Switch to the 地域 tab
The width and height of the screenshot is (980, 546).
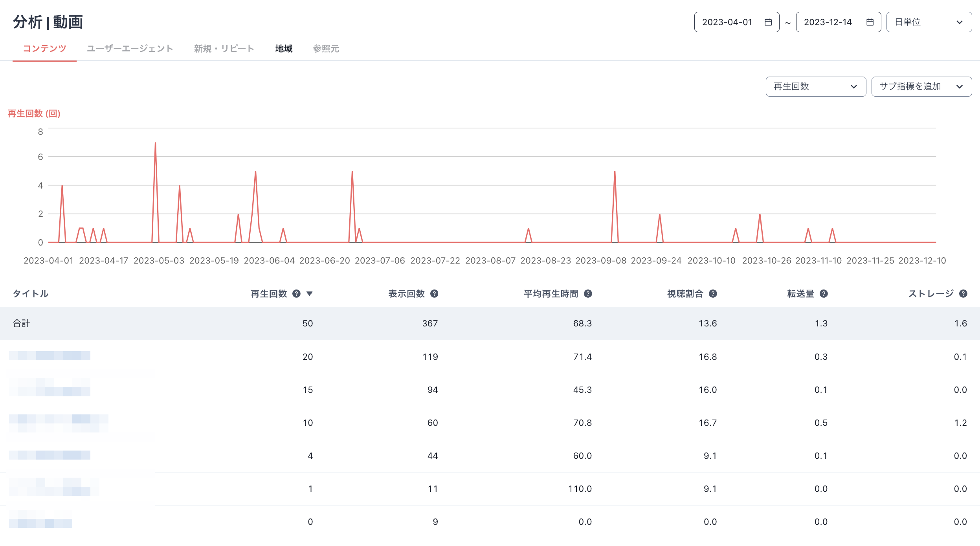click(x=284, y=49)
